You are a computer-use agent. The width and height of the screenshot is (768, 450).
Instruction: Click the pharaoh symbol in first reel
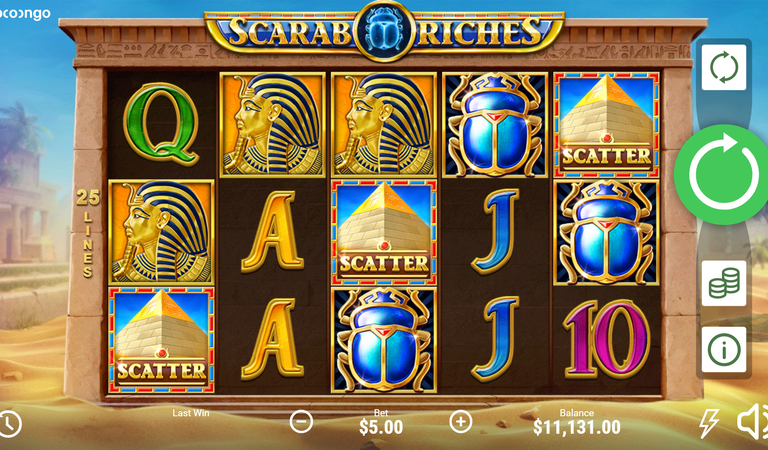click(161, 232)
